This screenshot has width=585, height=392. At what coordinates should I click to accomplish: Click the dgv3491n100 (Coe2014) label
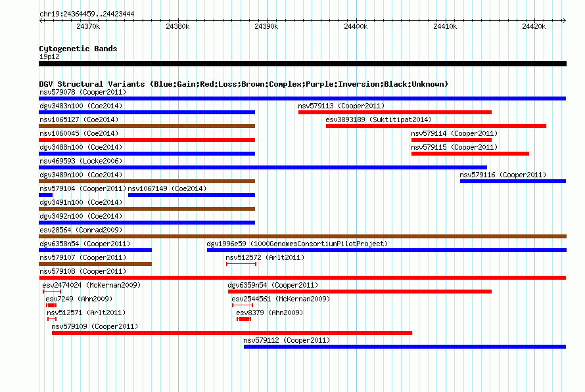point(81,202)
